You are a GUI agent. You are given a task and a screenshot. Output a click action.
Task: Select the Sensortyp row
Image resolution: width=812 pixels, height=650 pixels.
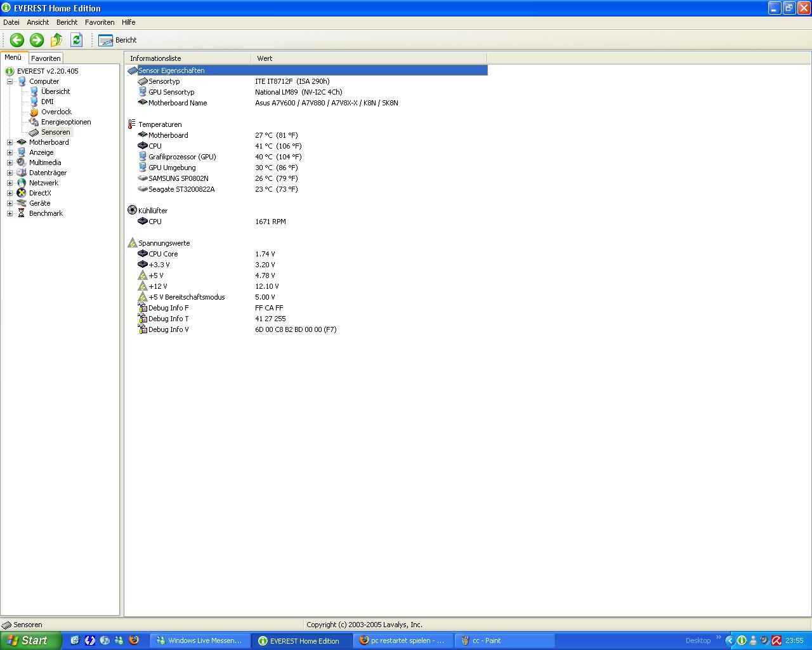[307, 81]
